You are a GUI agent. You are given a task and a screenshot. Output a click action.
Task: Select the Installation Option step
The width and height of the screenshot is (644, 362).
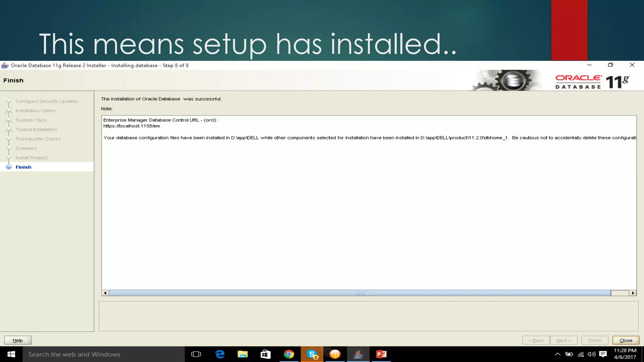coord(36,111)
